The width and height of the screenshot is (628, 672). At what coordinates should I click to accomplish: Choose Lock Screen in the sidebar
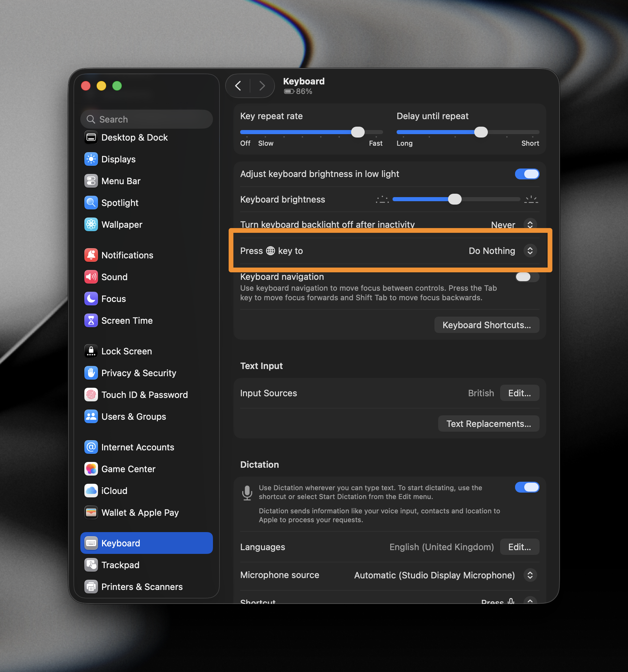pyautogui.click(x=146, y=351)
